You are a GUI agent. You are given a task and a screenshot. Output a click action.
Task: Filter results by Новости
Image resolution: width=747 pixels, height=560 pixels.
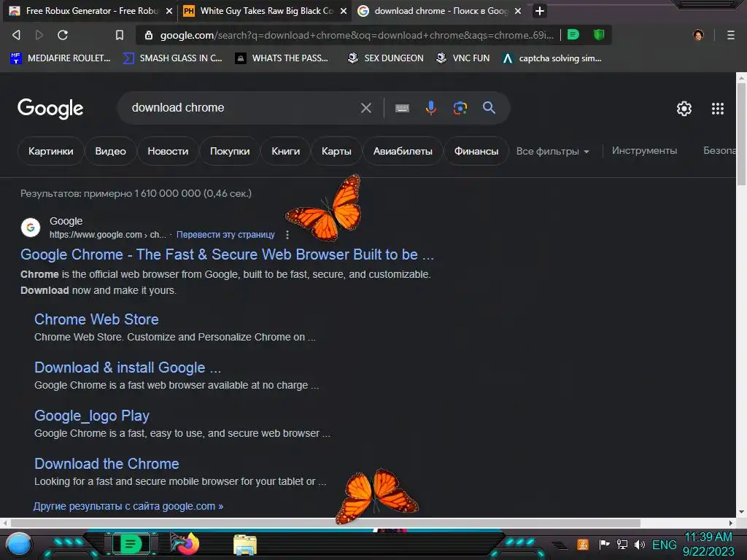168,151
